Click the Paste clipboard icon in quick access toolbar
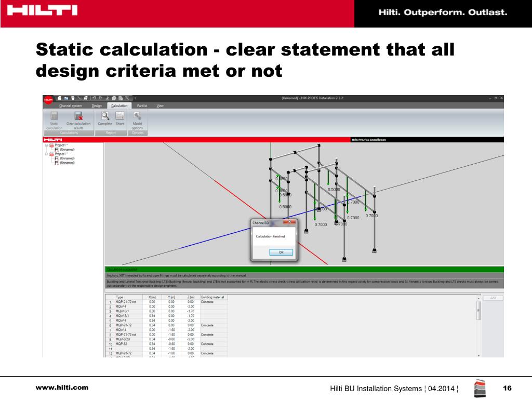This screenshot has width=532, height=399. tap(121, 98)
